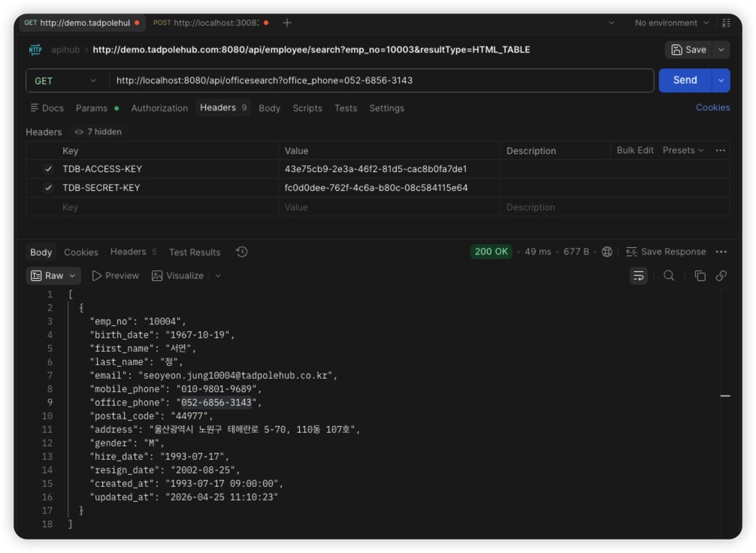Viewport: 756px width, 553px height.
Task: Click the TDB-SECRET-KEY value cell
Action: point(389,188)
